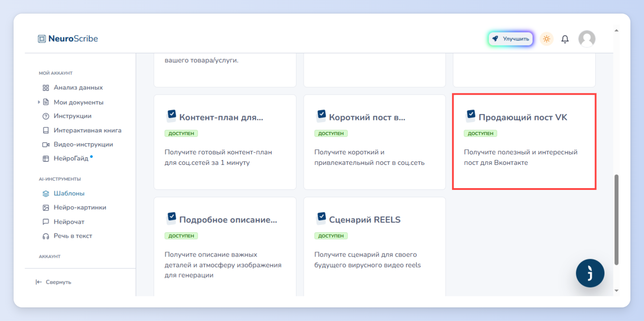Click the Сценарий REELS card checkmark icon

pos(321,218)
